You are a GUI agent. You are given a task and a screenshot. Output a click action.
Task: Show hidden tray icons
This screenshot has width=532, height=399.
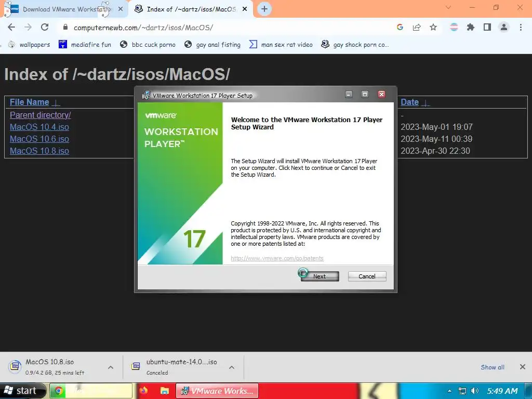coord(449,391)
